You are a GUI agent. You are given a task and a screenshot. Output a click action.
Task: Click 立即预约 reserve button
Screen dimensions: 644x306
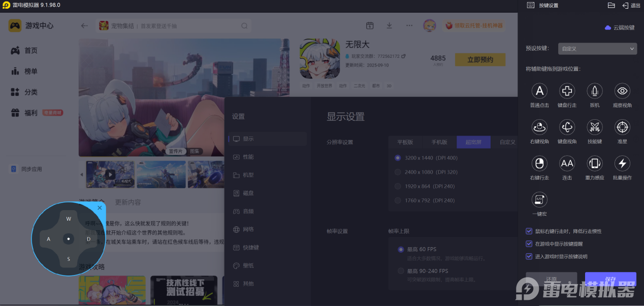tap(480, 59)
